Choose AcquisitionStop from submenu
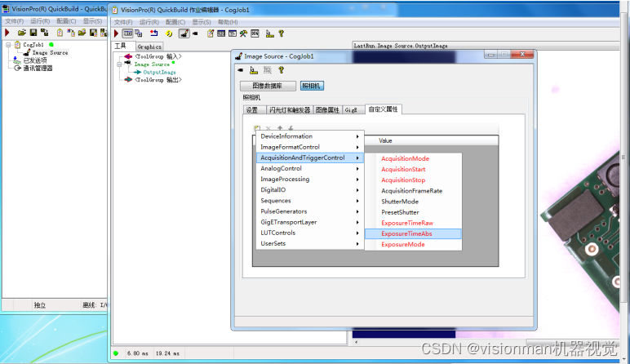This screenshot has width=630, height=364. 413,180
